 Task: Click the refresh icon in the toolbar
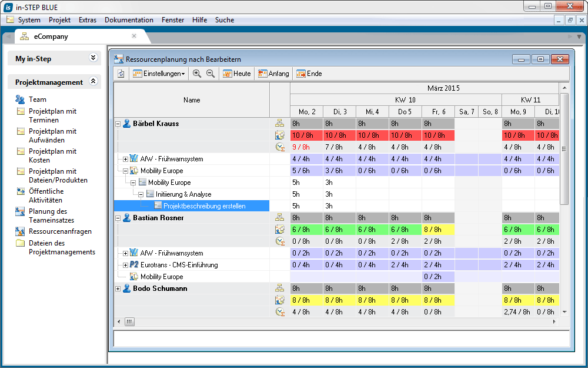pyautogui.click(x=121, y=74)
